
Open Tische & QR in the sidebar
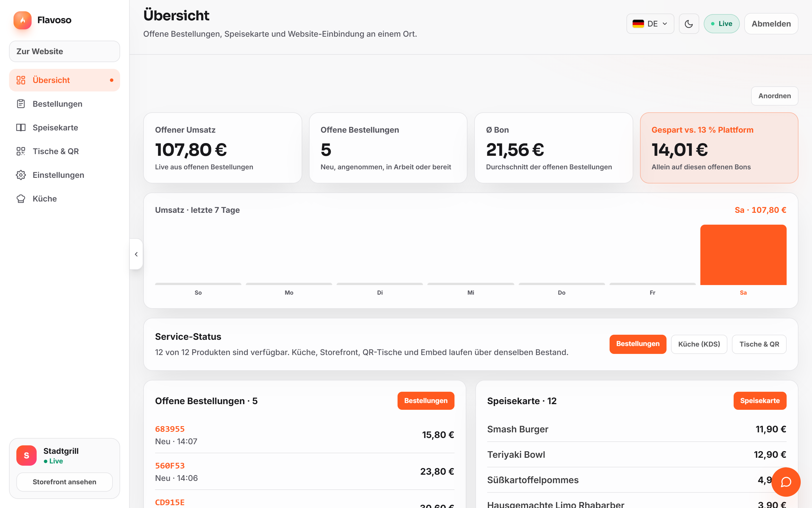64,151
